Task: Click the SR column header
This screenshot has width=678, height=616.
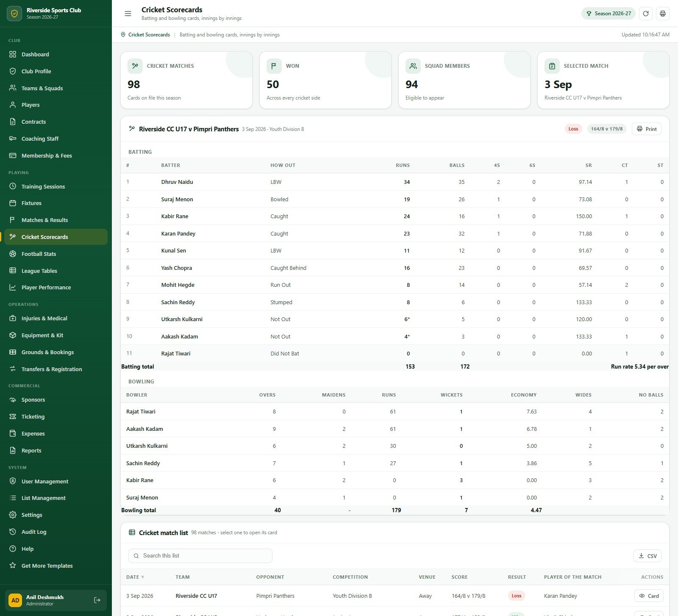Action: [588, 165]
